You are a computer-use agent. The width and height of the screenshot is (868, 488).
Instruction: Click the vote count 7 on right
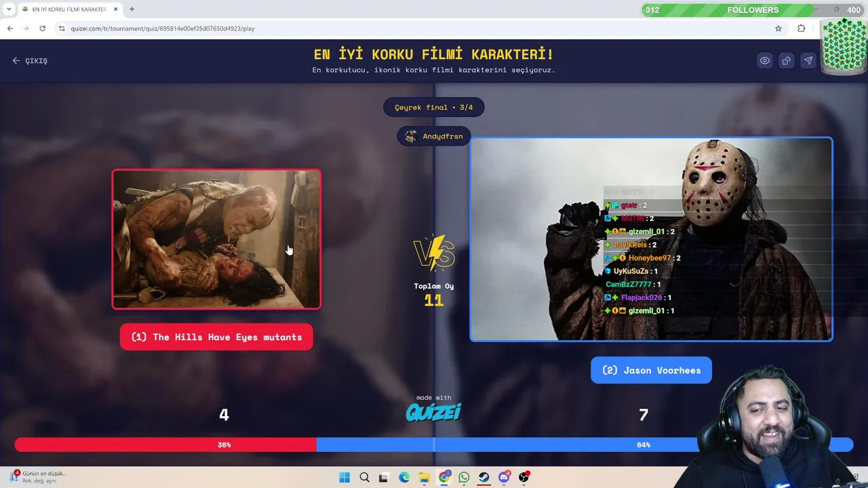click(644, 414)
